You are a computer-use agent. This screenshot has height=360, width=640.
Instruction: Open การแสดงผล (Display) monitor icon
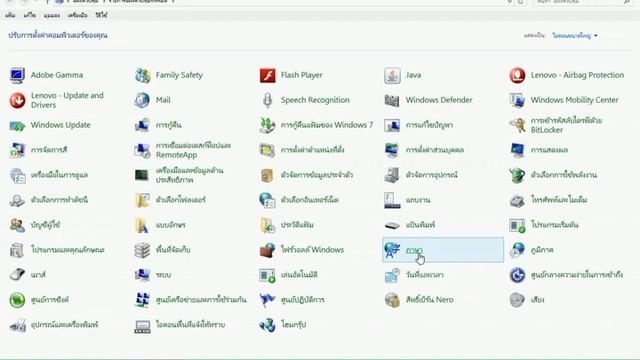(517, 150)
